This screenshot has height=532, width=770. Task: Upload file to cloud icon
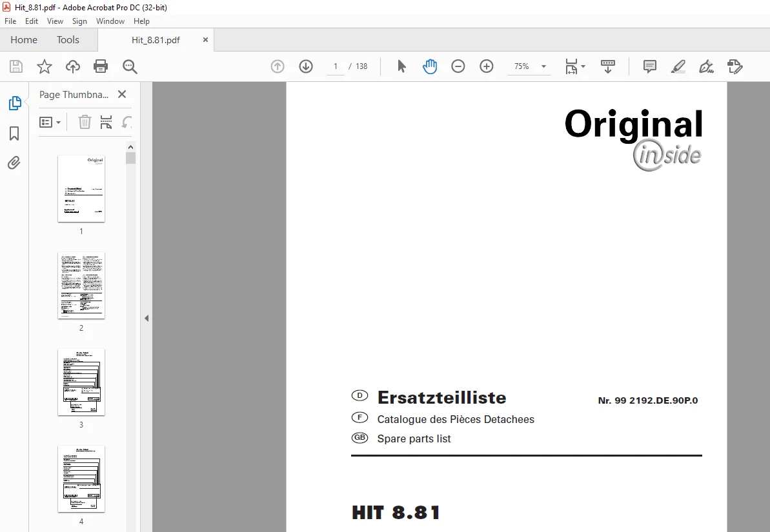tap(73, 66)
